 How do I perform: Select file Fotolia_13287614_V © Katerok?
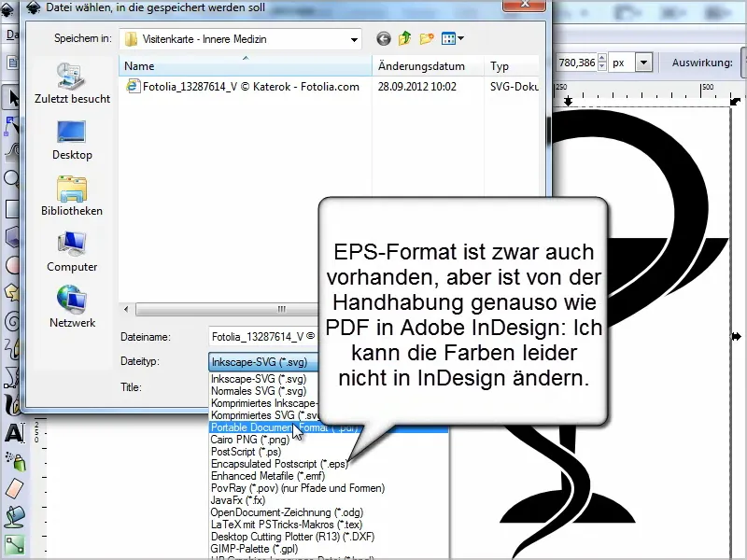click(x=243, y=87)
